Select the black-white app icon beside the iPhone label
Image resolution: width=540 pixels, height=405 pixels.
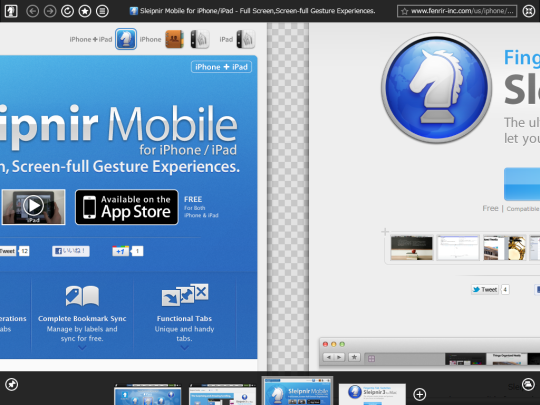[x=200, y=39]
